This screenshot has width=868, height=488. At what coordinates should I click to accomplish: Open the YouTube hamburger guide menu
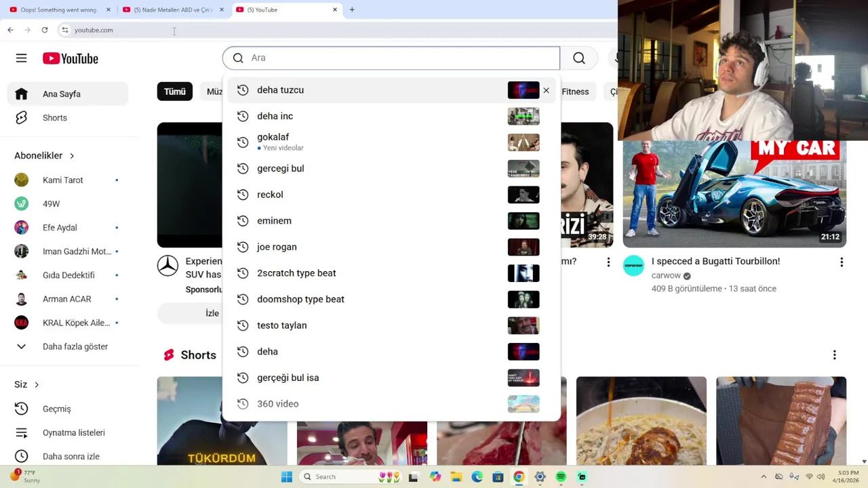[22, 58]
